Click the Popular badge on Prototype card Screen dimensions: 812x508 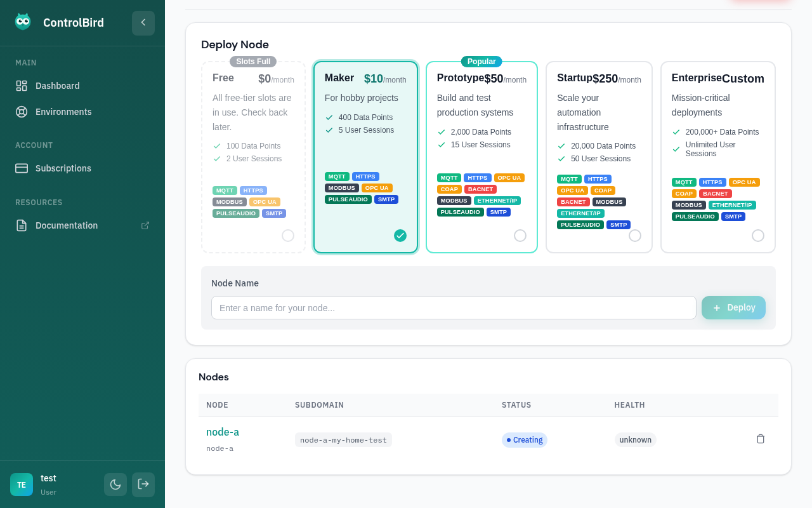coord(481,62)
